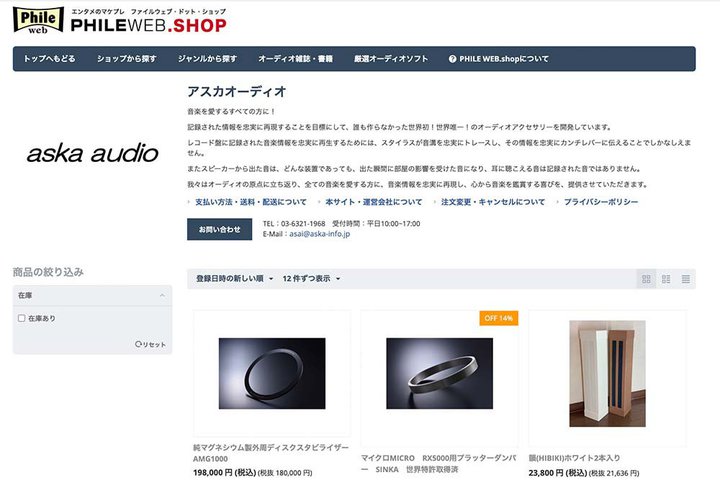Open the asai@aska-info.jp email link
This screenshot has width=720, height=480.
[x=320, y=234]
